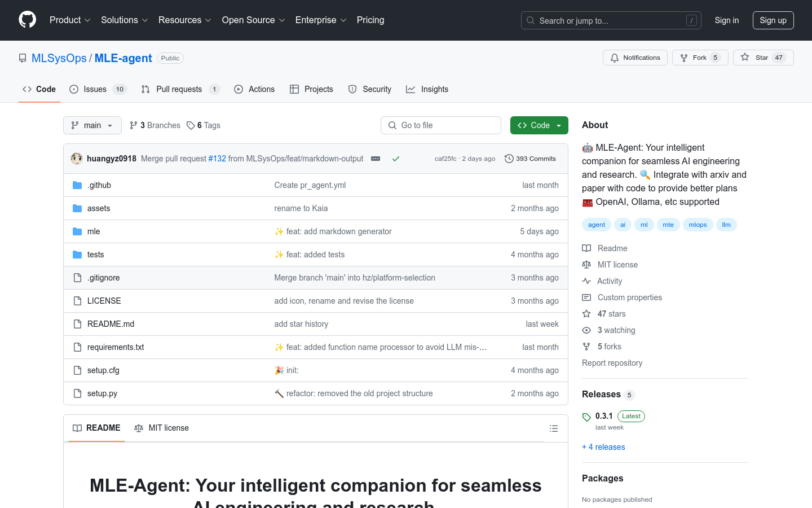Open the Product menu
The width and height of the screenshot is (812, 508).
click(x=70, y=20)
